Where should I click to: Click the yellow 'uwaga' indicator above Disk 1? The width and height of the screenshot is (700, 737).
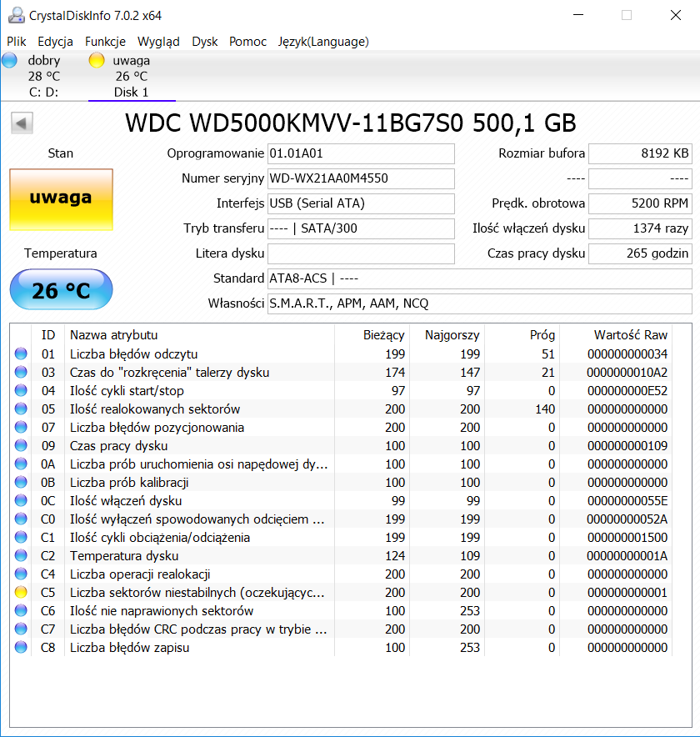point(96,59)
